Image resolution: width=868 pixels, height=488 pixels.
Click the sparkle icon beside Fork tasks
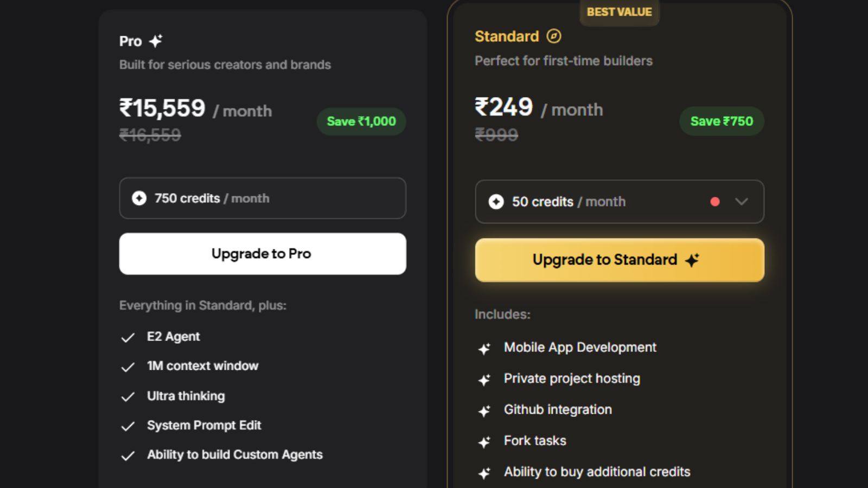(x=484, y=441)
